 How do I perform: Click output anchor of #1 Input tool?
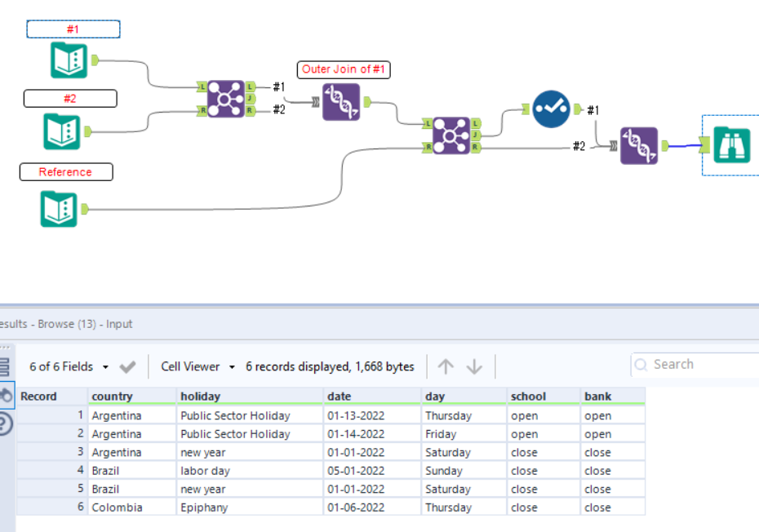95,60
